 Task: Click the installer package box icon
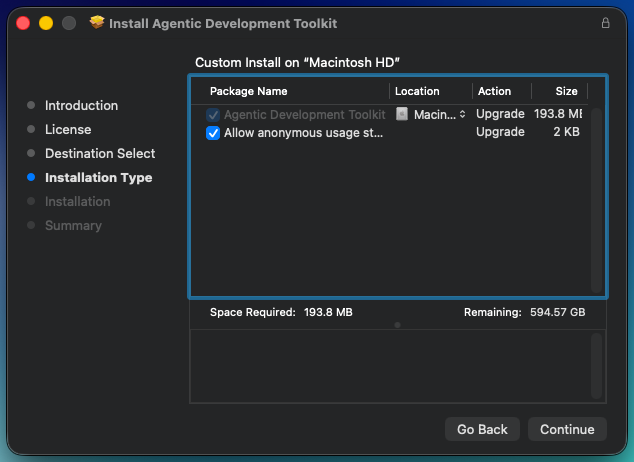pyautogui.click(x=97, y=22)
